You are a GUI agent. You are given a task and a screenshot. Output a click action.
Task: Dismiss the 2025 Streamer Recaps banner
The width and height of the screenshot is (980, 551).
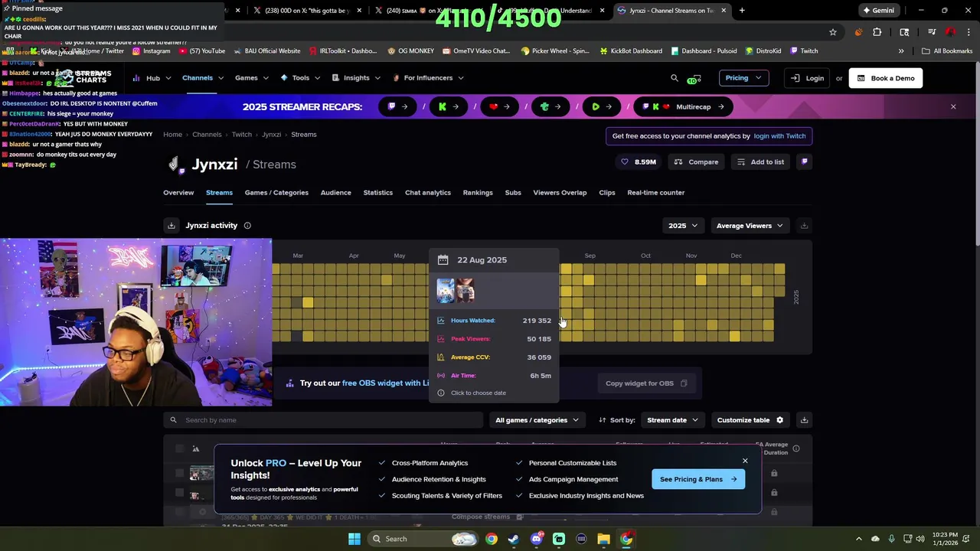pos(953,106)
